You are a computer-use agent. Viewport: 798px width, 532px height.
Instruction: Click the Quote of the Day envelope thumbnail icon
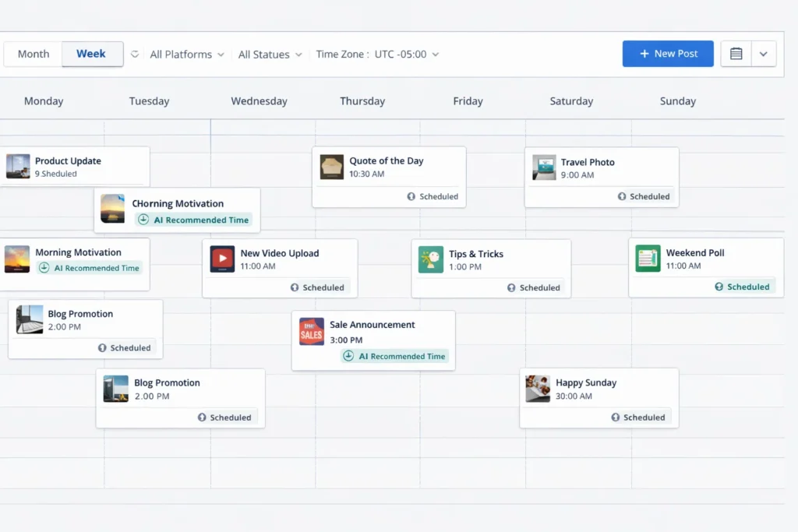[x=330, y=166]
